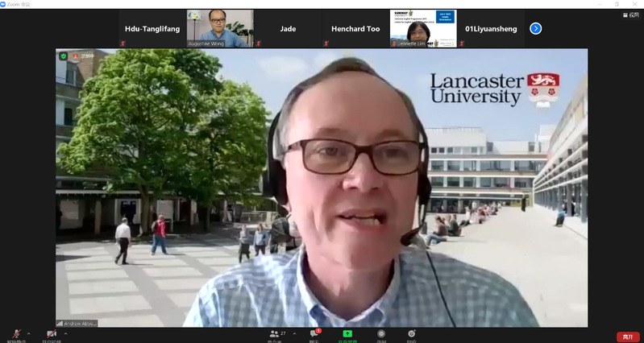Open the reactions emoji icon
Viewport: 644px width, 343px height.
(x=412, y=333)
